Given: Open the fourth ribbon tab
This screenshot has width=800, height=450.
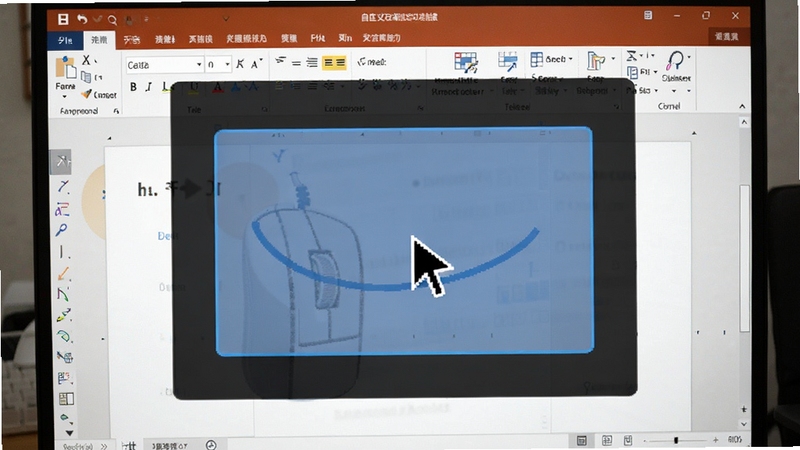Looking at the screenshot, I should tap(165, 39).
